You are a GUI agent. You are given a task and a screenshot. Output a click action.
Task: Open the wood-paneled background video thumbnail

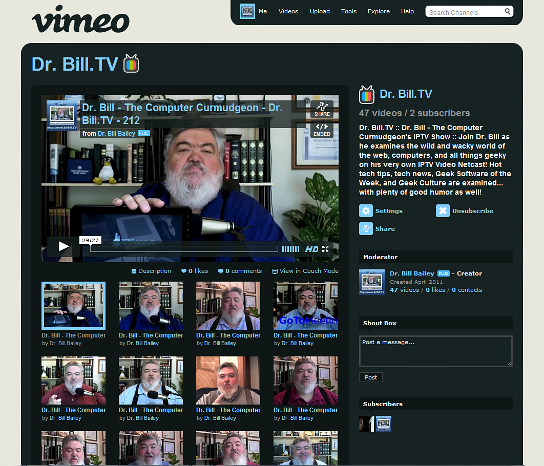[228, 380]
